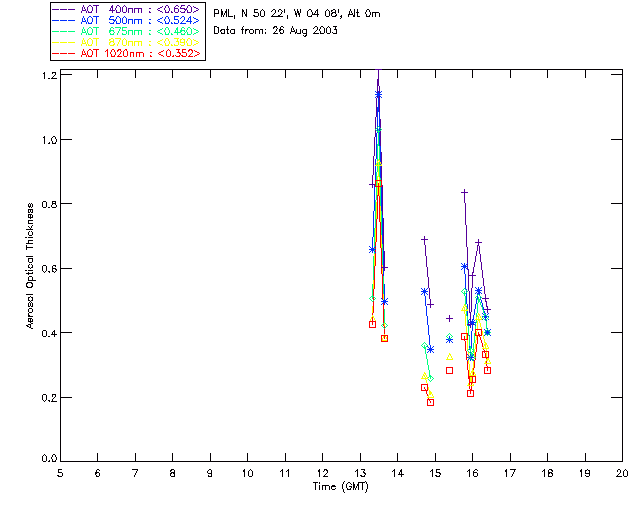
Task: Select the purple dashed line sample in legend
Action: (x=64, y=9)
